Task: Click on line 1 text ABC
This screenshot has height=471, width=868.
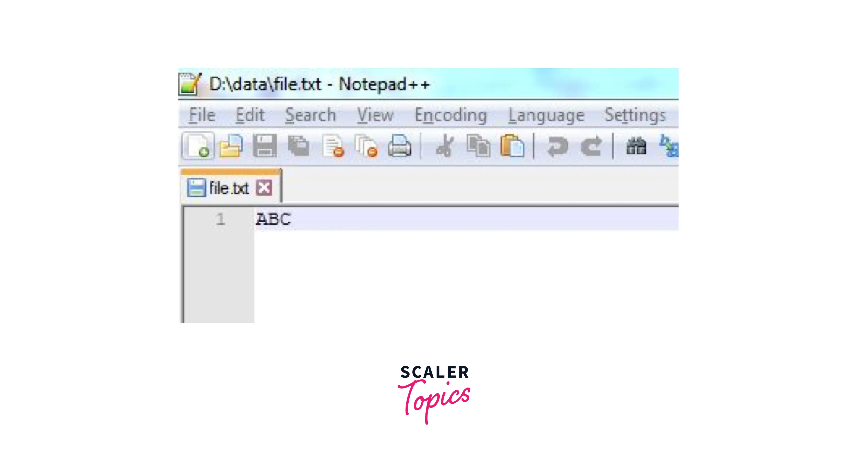Action: coord(273,219)
